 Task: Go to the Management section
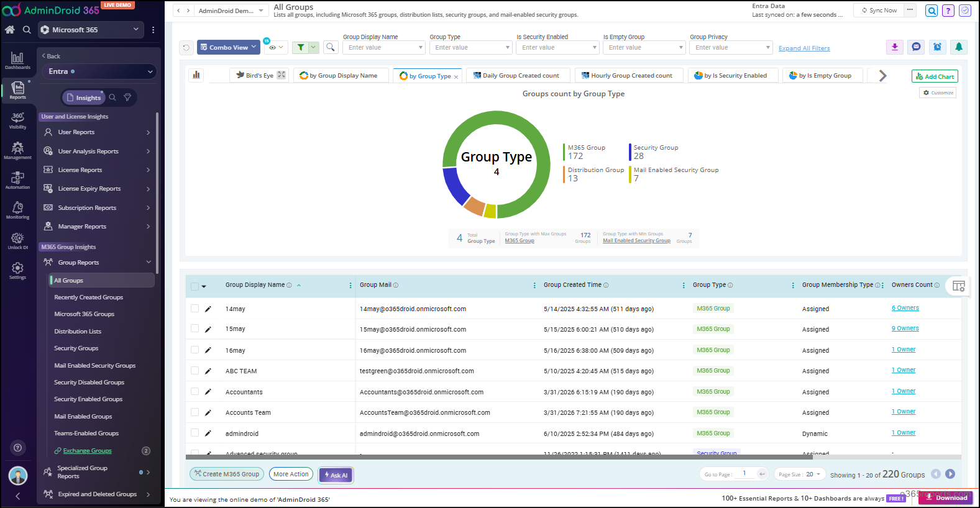pyautogui.click(x=17, y=150)
